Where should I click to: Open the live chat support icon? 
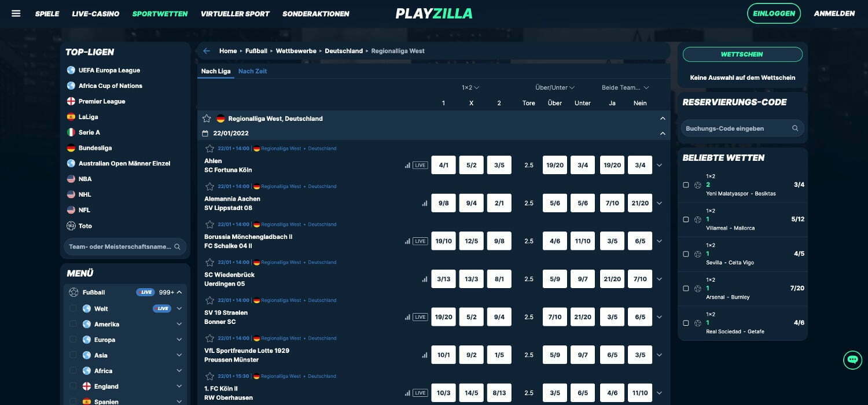point(852,360)
